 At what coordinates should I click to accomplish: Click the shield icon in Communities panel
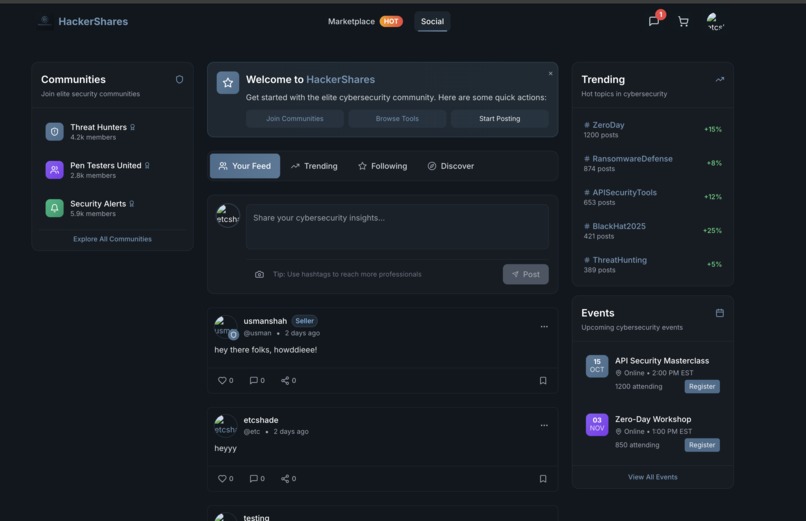[x=179, y=79]
